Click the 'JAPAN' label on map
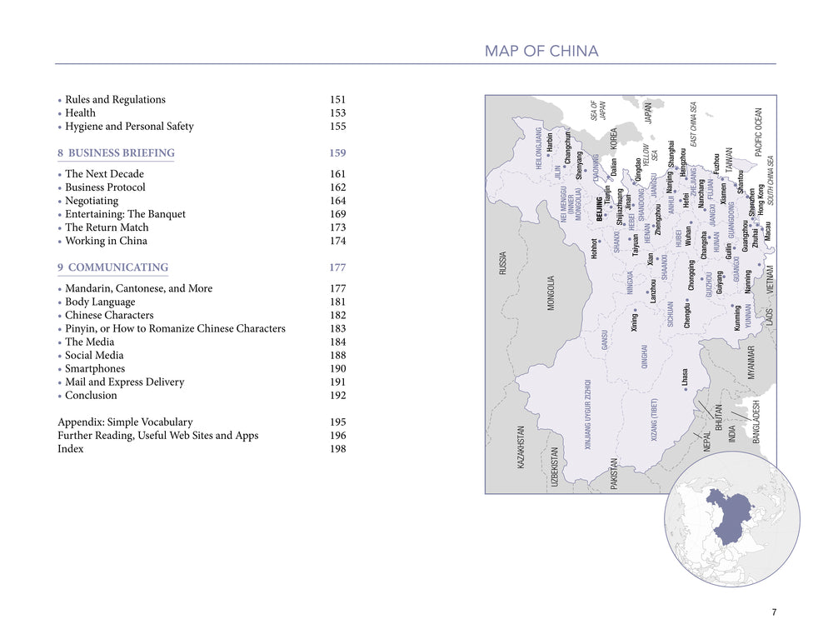The image size is (833, 644). point(648,113)
